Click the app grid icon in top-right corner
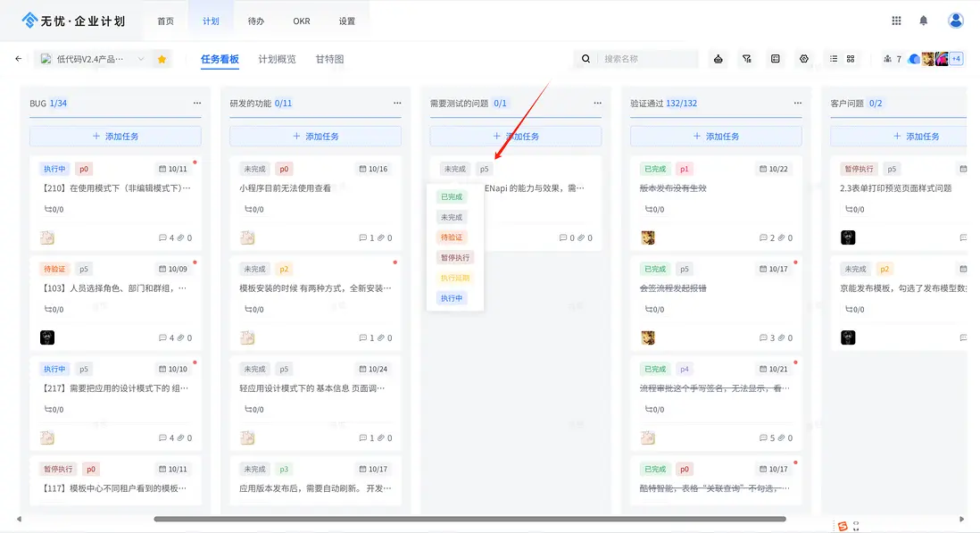Screen dimensions: 980x533 (x=894, y=20)
